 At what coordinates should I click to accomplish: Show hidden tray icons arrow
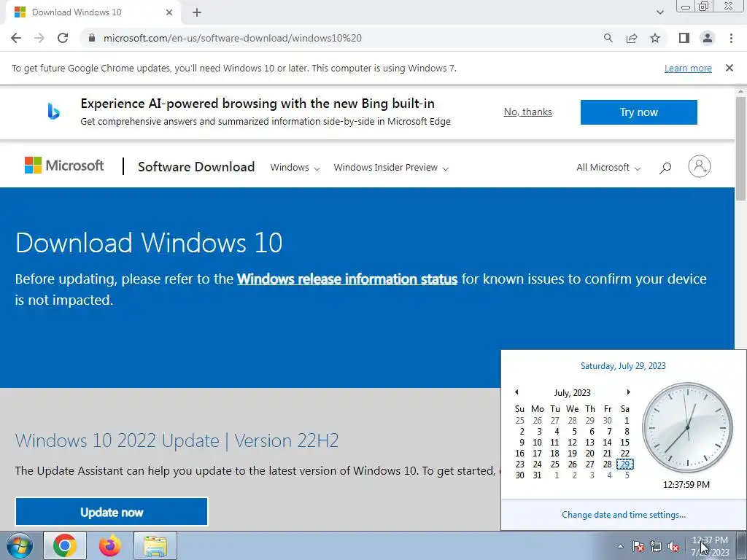[620, 546]
